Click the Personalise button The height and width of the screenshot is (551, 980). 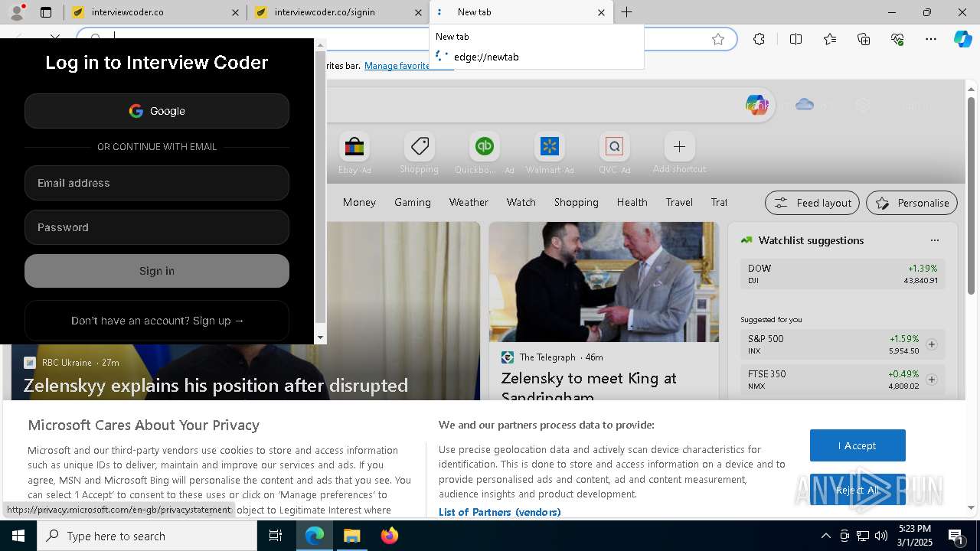912,203
